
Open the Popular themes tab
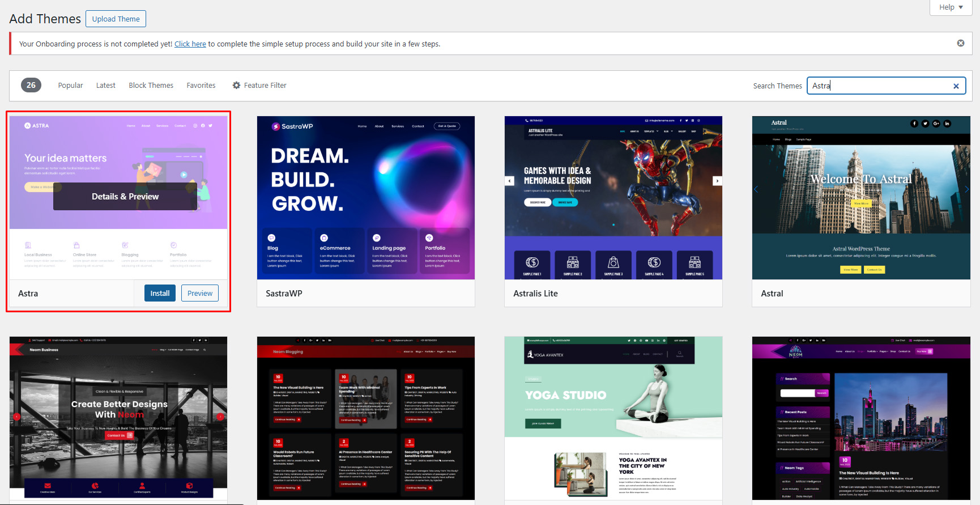click(x=70, y=86)
